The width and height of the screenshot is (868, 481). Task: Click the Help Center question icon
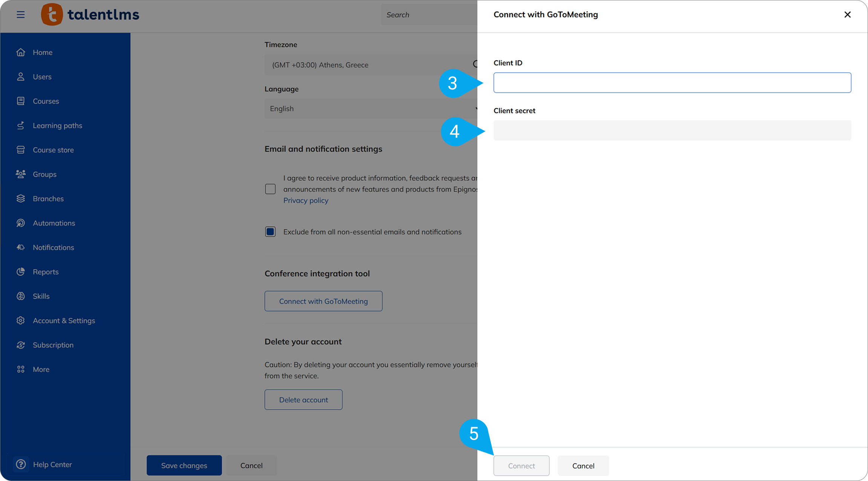[x=21, y=464]
